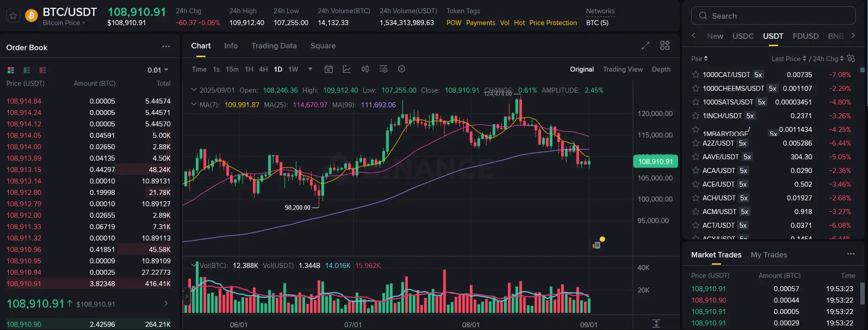Screen dimensions: 868x330
Task: Show buy orders only view
Action: 27,70
